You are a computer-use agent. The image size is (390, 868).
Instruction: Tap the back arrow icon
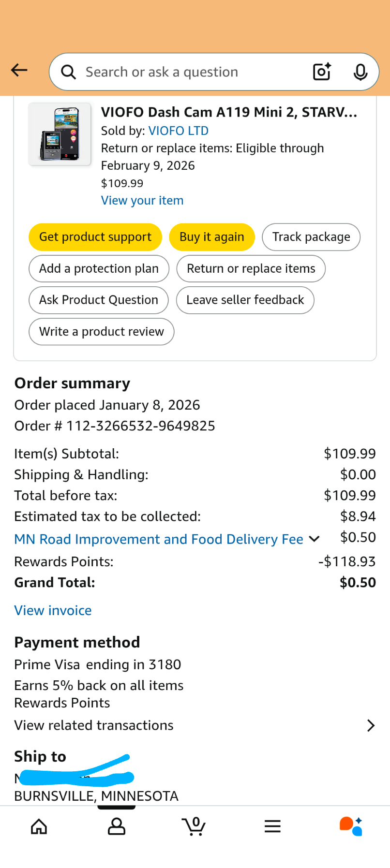pyautogui.click(x=19, y=71)
